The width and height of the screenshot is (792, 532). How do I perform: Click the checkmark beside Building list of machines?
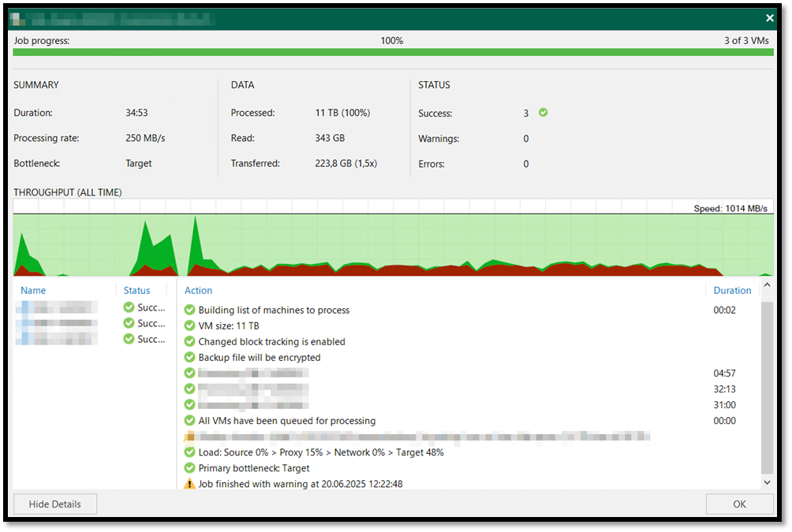point(189,310)
